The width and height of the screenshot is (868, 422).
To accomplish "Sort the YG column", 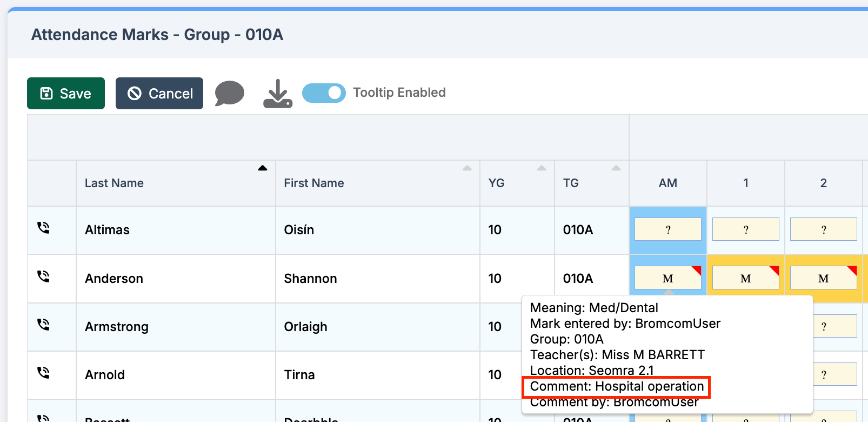I will point(542,168).
